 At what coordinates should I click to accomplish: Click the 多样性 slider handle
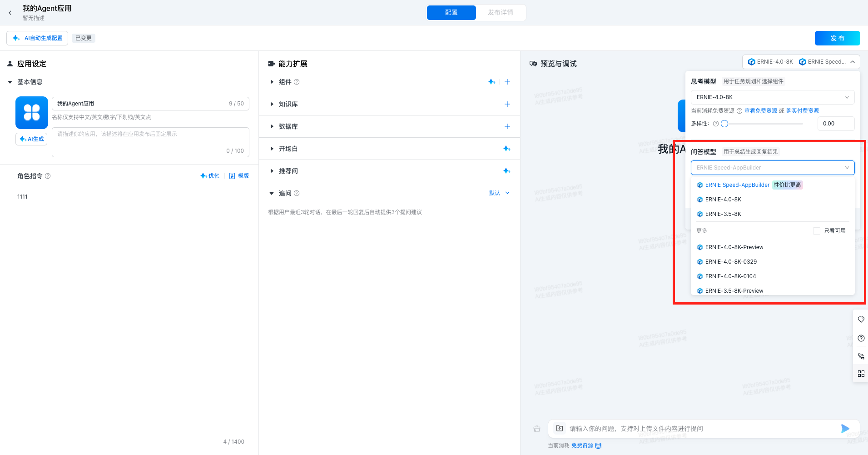724,124
